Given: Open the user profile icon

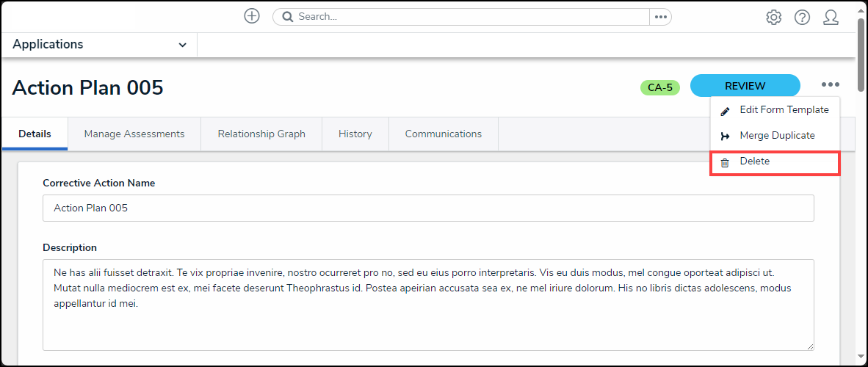Looking at the screenshot, I should [x=831, y=17].
